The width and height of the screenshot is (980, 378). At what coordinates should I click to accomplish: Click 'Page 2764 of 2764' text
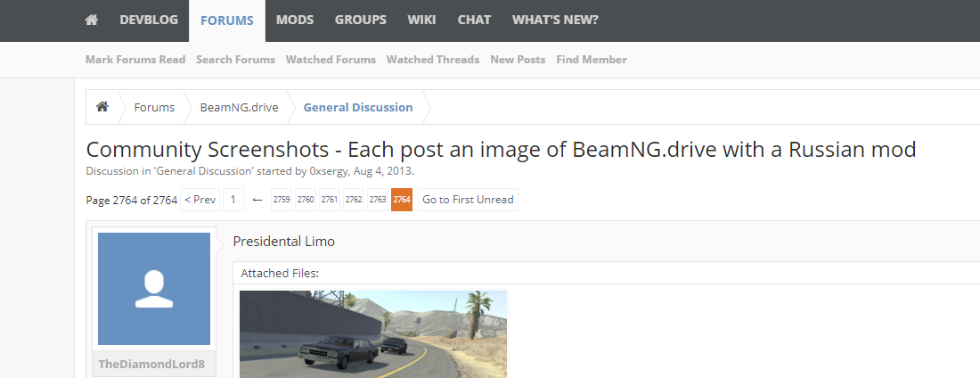132,201
